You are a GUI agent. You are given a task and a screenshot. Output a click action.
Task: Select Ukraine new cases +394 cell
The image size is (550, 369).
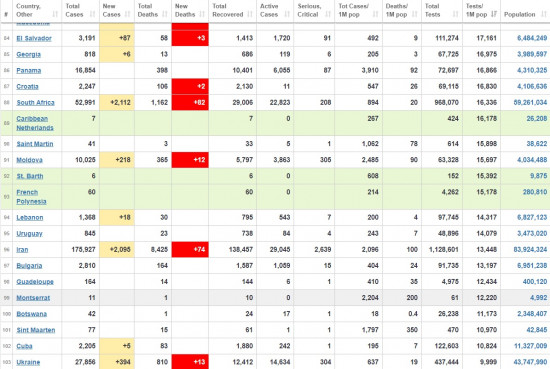pos(117,362)
